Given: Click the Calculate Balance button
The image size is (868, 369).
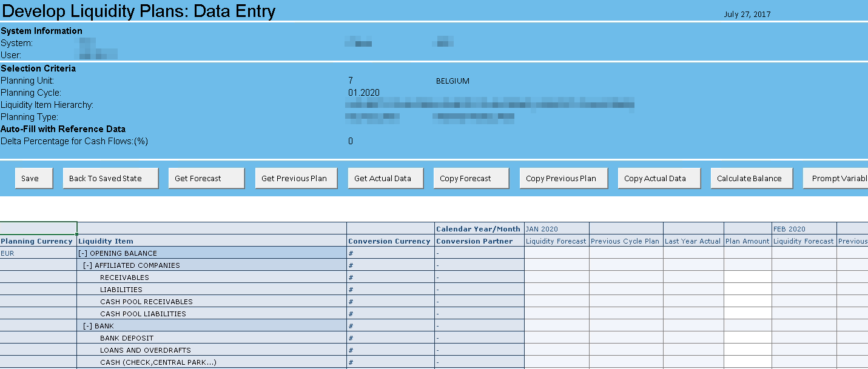Looking at the screenshot, I should (749, 178).
